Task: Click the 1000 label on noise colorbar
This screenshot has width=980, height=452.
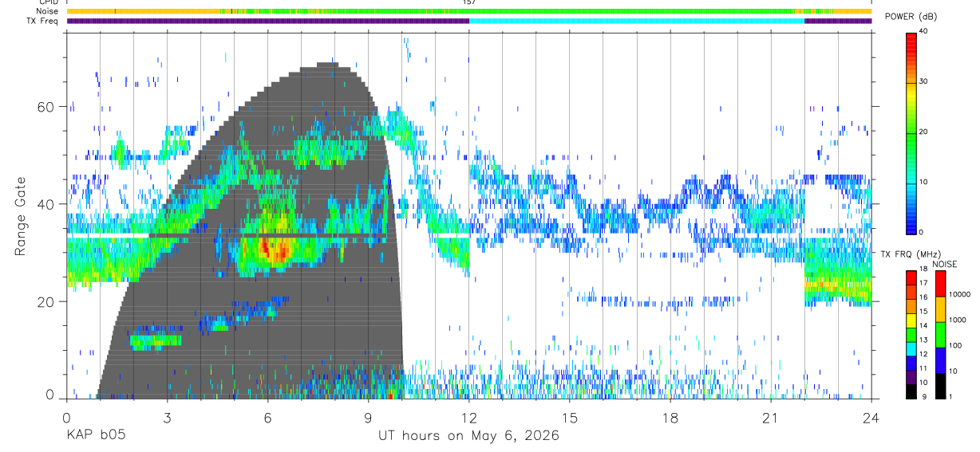Action: click(x=957, y=320)
